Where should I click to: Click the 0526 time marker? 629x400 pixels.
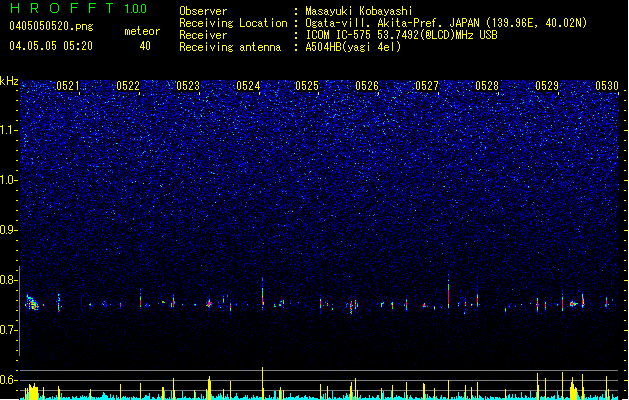[x=367, y=86]
